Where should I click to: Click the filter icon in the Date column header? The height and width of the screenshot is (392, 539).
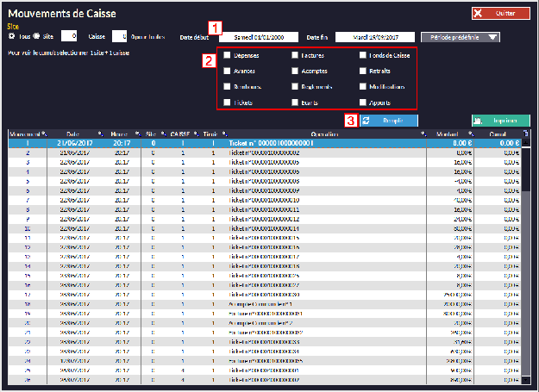point(101,134)
